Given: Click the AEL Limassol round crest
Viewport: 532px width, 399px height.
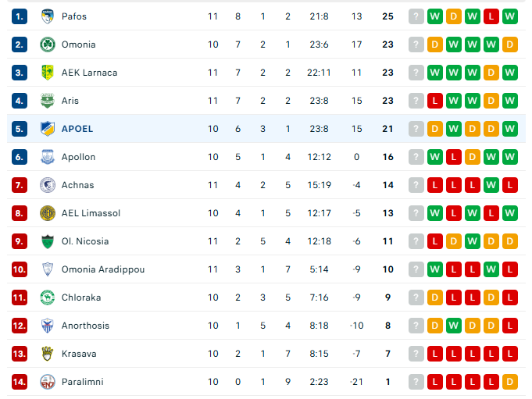Looking at the screenshot, I should 48,213.
